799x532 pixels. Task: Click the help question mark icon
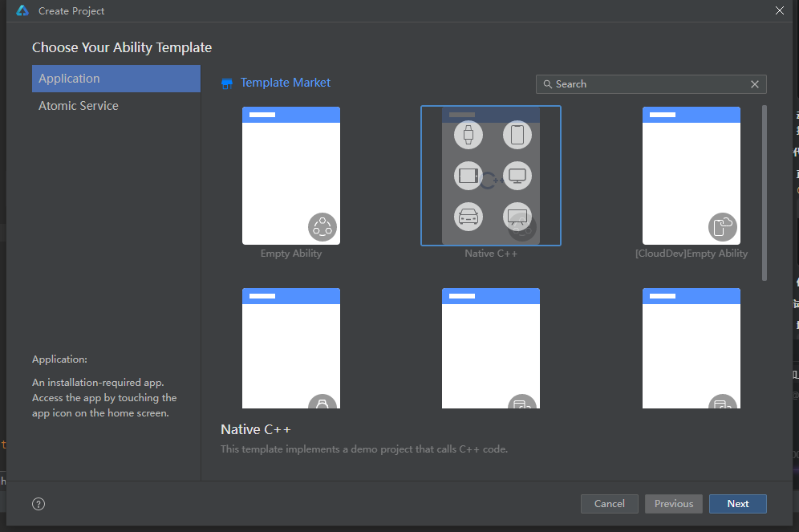tap(39, 504)
